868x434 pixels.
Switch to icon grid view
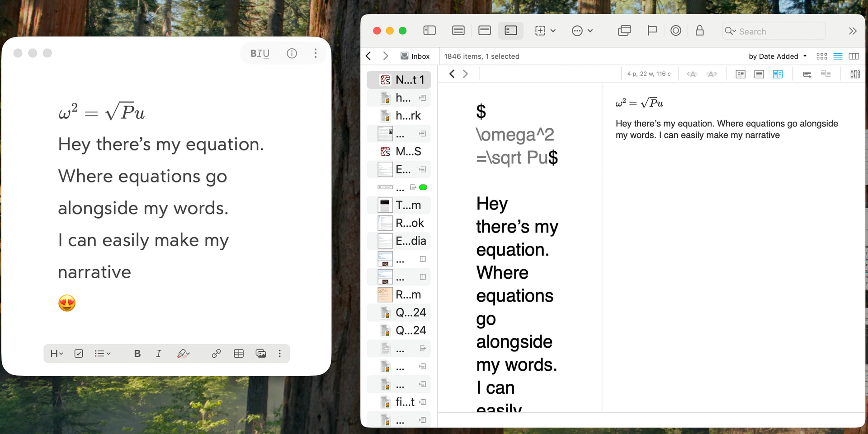coord(821,56)
